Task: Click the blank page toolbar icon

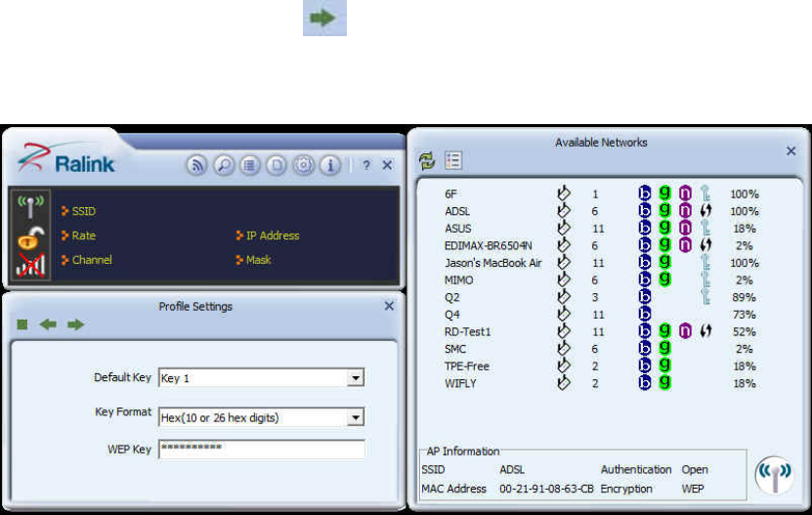Action: pos(277,165)
